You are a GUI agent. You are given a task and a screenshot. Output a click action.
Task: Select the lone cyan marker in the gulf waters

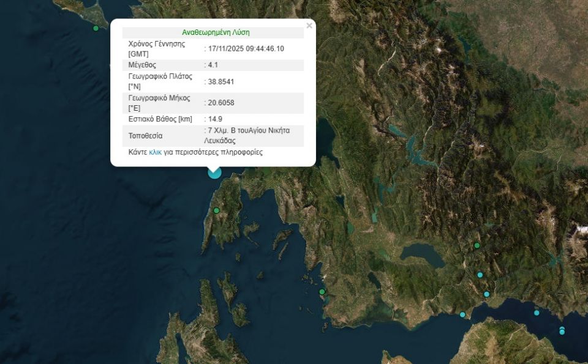pos(537,313)
